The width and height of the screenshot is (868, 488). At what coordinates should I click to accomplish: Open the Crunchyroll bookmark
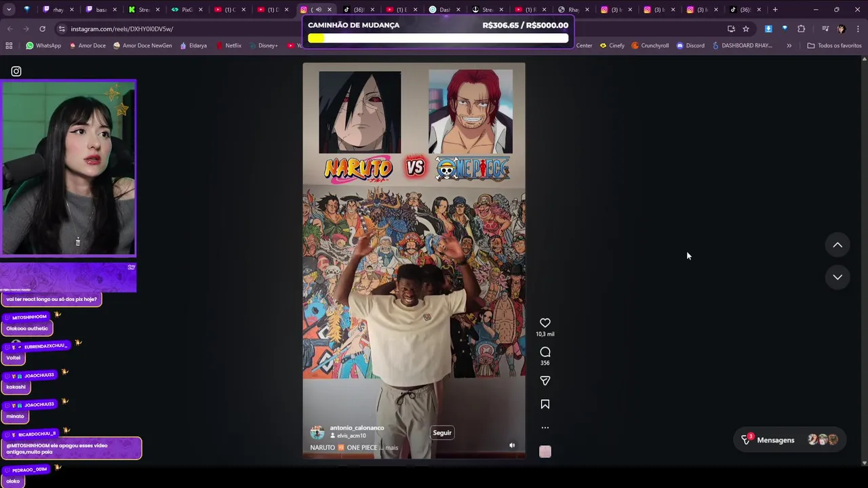(650, 45)
